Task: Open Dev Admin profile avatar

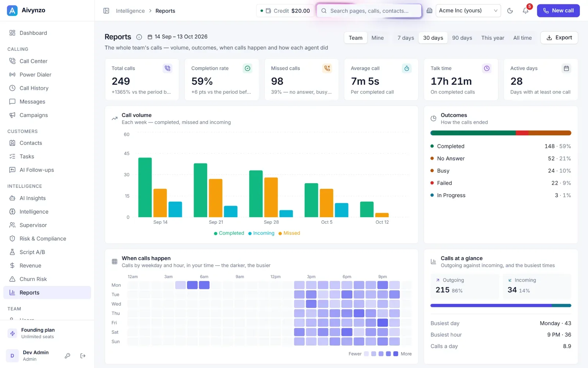Action: 12,356
